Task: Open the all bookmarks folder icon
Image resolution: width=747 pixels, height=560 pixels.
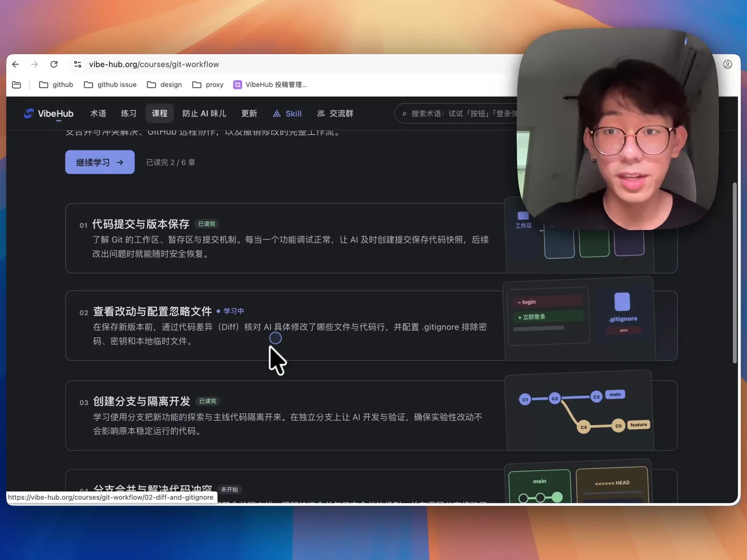Action: (x=16, y=84)
